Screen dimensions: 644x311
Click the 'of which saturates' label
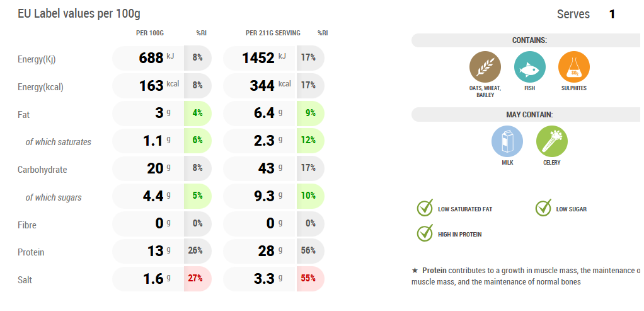(58, 142)
